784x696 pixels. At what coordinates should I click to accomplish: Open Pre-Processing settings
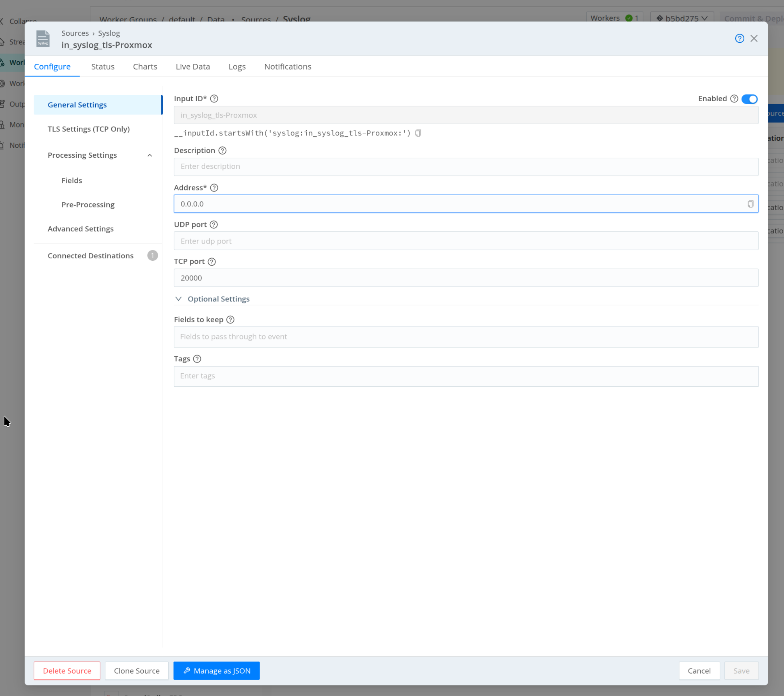pos(88,204)
